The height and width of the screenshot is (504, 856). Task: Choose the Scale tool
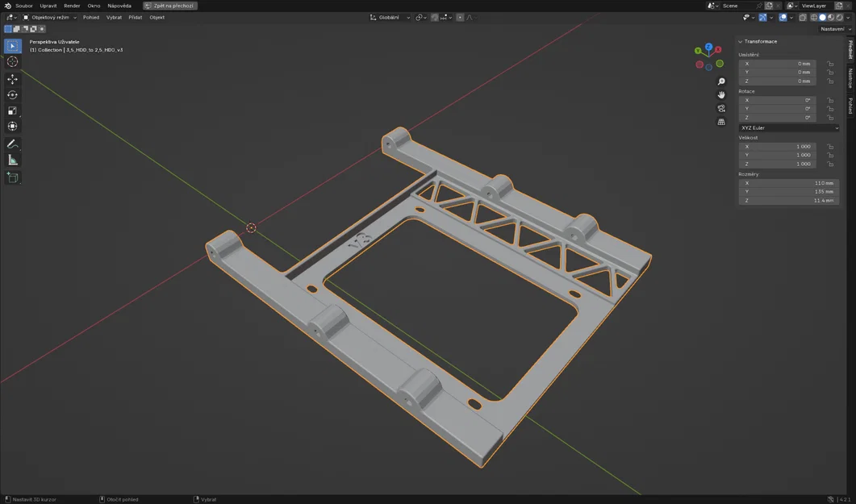[13, 110]
